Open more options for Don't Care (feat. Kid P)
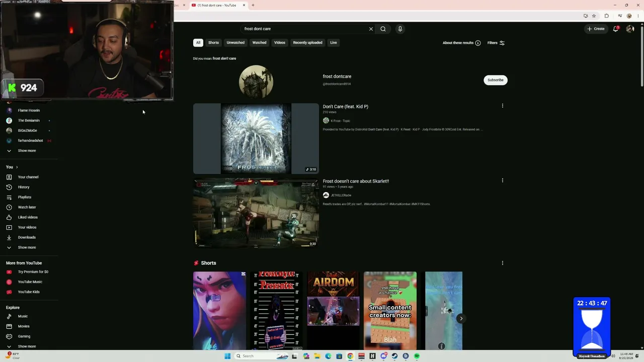Image resolution: width=644 pixels, height=362 pixels. [502, 106]
